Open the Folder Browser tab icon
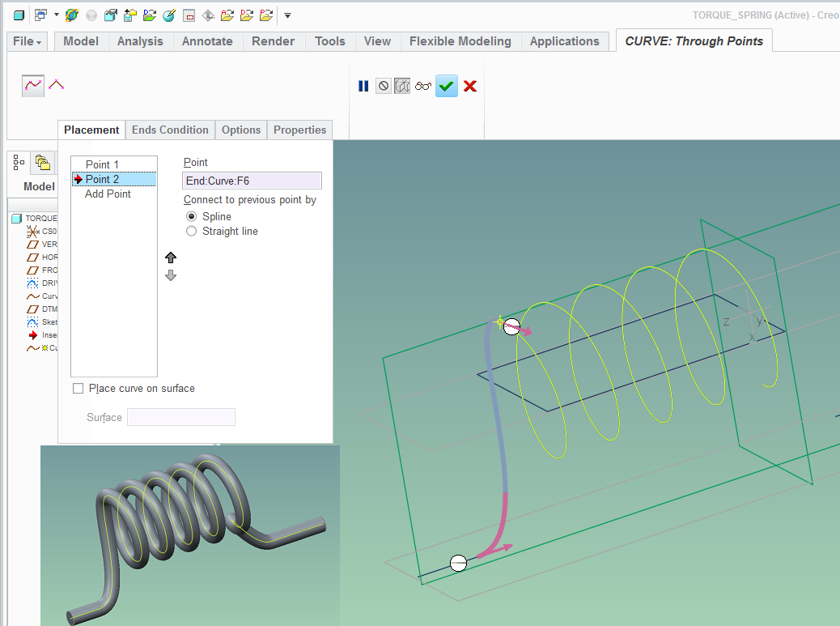Viewport: 840px width, 626px height. [x=42, y=162]
